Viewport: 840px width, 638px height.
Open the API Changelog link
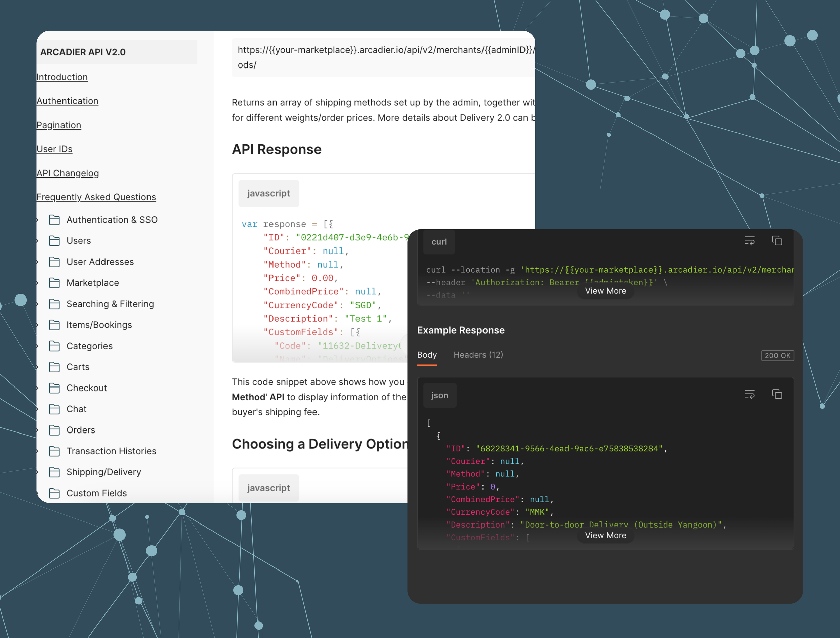tap(68, 173)
